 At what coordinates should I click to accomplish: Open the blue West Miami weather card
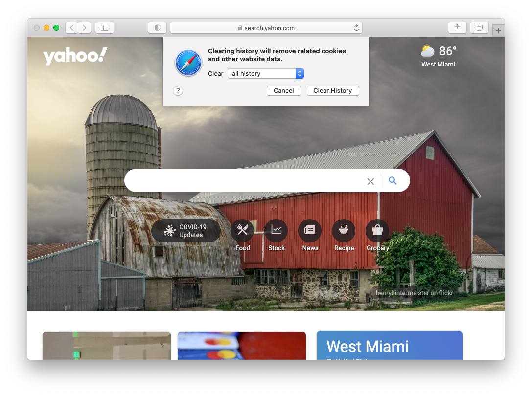pos(390,346)
